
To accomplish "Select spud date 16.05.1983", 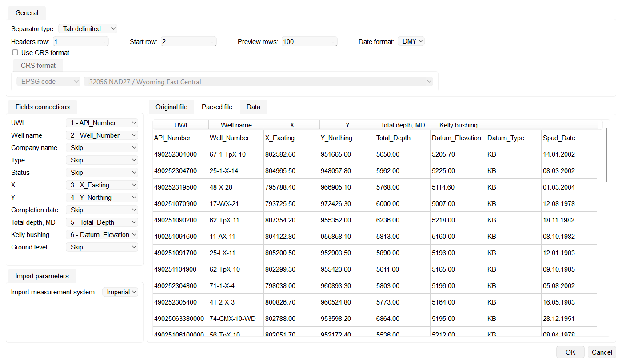I will [x=569, y=302].
